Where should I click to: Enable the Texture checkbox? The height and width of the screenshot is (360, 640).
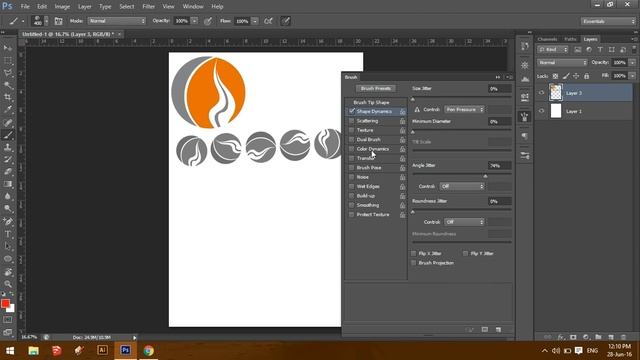click(351, 130)
